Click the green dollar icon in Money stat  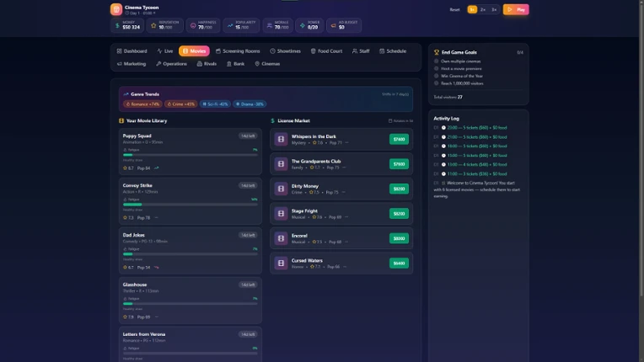point(117,25)
